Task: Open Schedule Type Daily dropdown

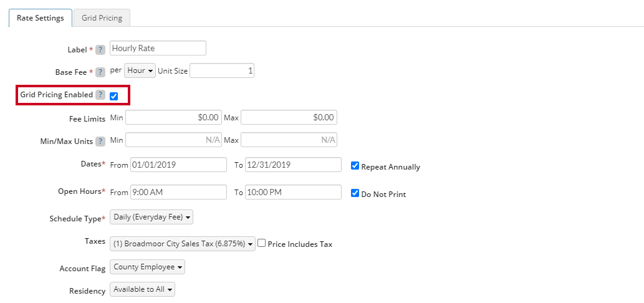Action: point(151,217)
